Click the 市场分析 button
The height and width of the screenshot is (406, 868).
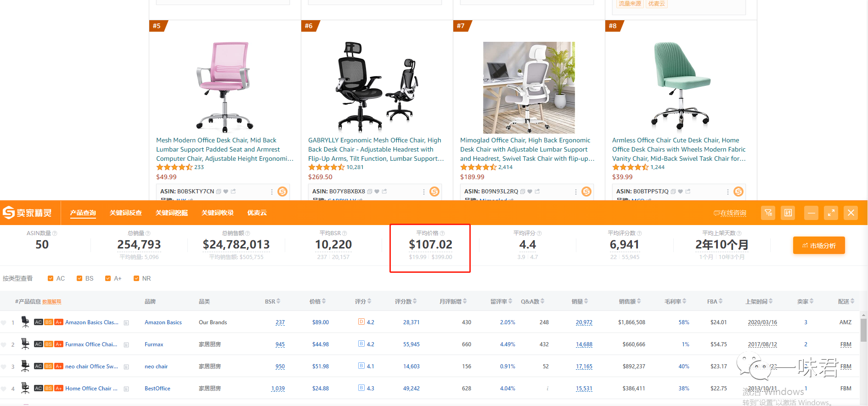point(819,246)
